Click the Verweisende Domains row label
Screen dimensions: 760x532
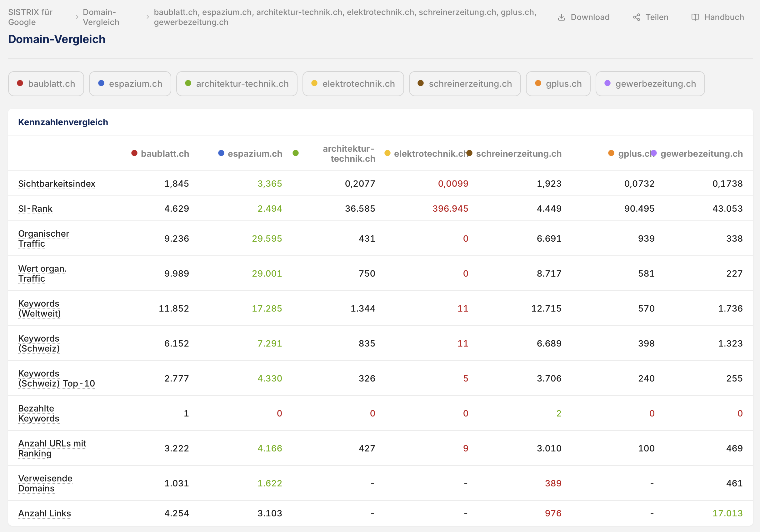(x=45, y=483)
